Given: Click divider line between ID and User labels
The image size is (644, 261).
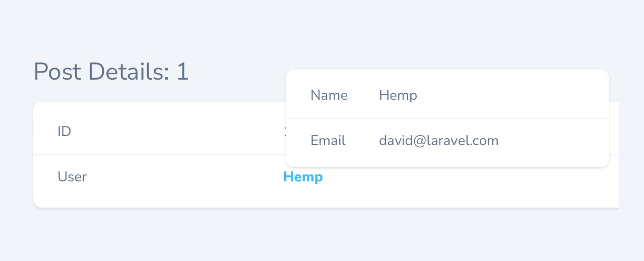Looking at the screenshot, I should click(151, 155).
